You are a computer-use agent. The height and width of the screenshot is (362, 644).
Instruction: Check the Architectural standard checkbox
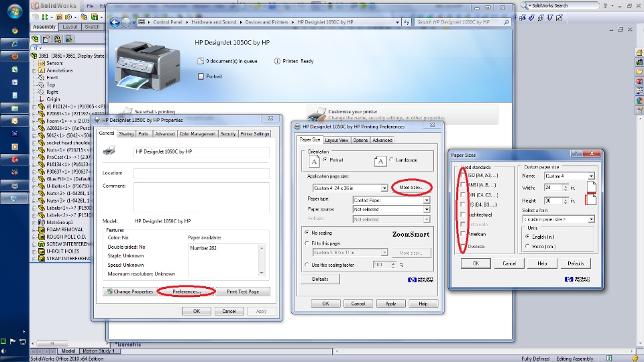[463, 215]
